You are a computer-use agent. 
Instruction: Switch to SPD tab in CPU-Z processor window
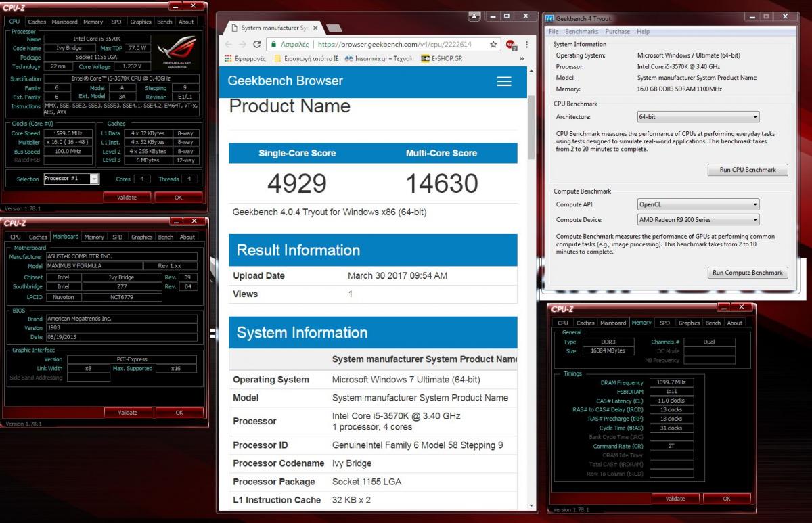(116, 22)
